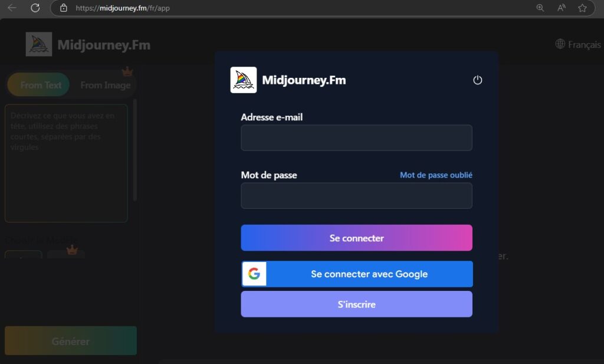Click the sailboat logo in login dialog
The width and height of the screenshot is (604, 364).
244,80
